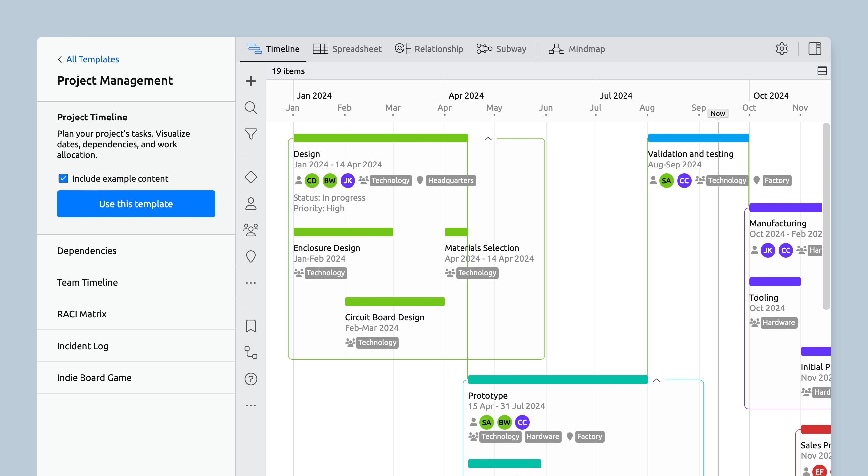
Task: Open the Dependencies template
Action: (x=136, y=251)
